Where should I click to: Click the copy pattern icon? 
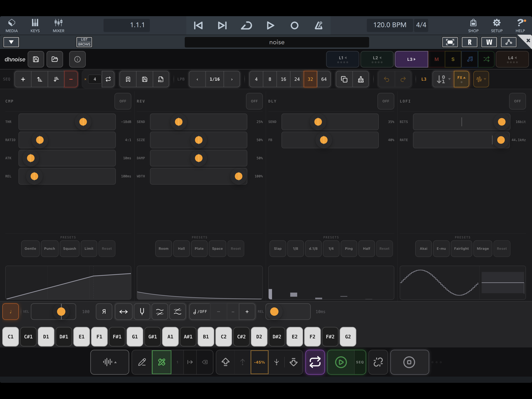(344, 79)
